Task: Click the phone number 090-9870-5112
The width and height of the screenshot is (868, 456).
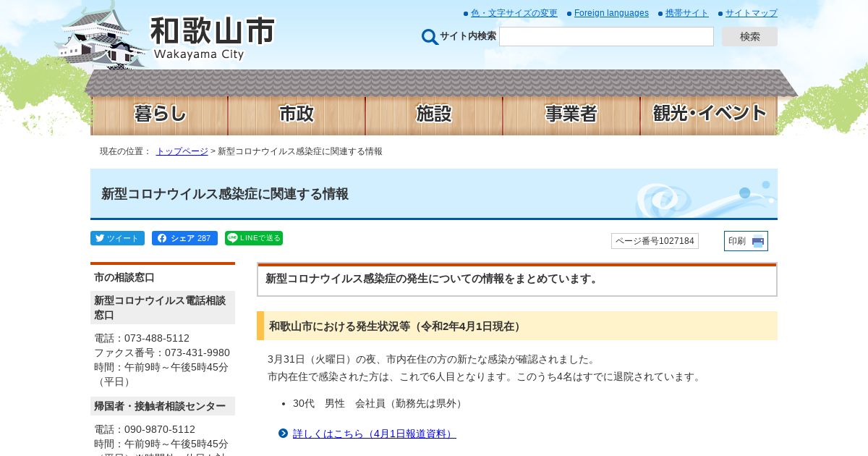Action: (x=160, y=429)
